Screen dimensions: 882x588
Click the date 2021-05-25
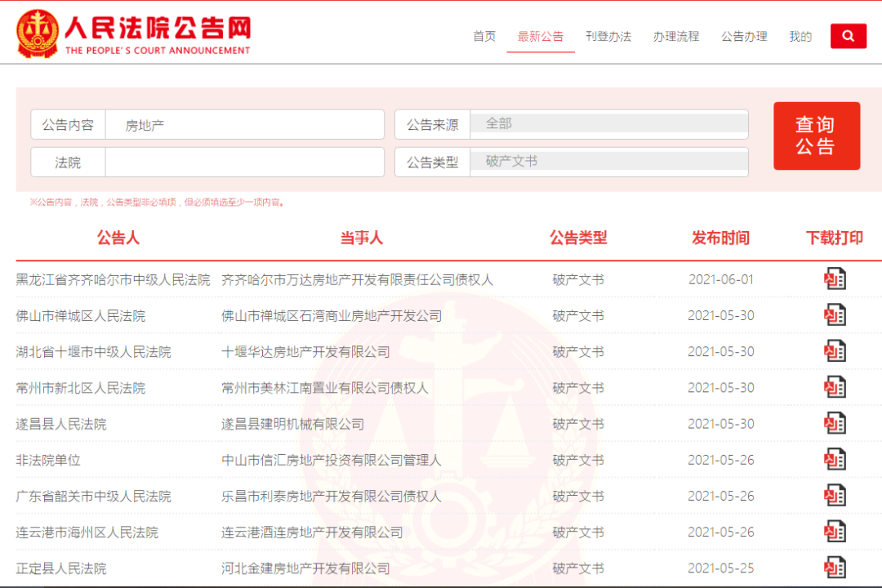(720, 568)
